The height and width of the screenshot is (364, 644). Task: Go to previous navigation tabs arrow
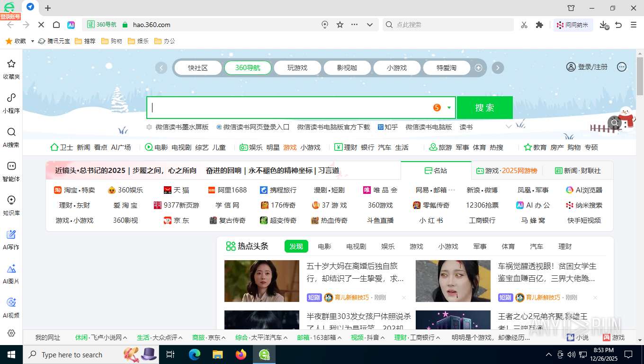161,68
